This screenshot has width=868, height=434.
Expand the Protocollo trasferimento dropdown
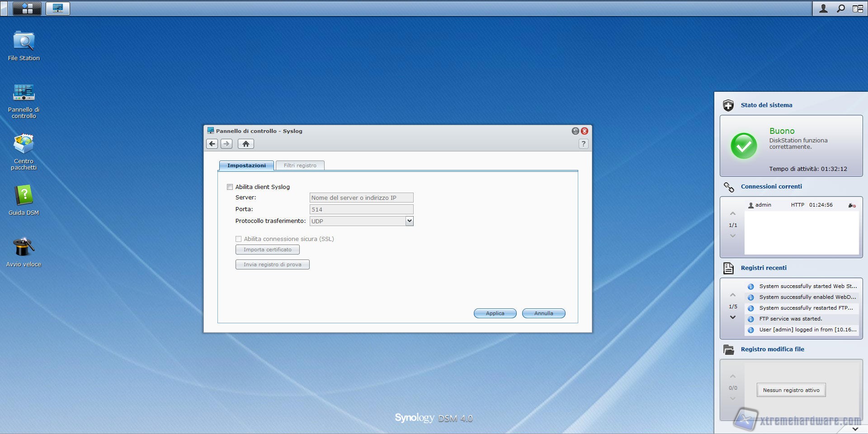pos(409,221)
